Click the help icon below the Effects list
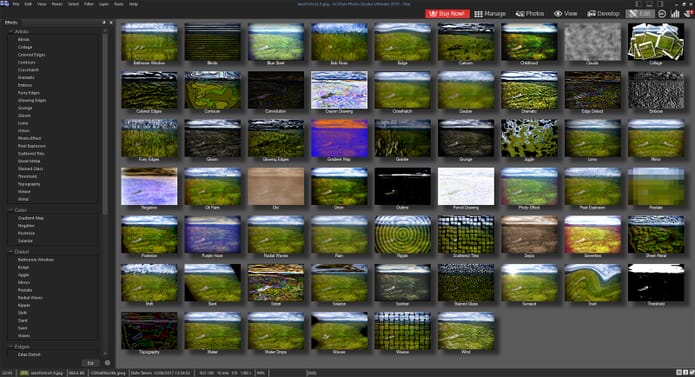Viewport: 695px width, 377px height. [107, 362]
